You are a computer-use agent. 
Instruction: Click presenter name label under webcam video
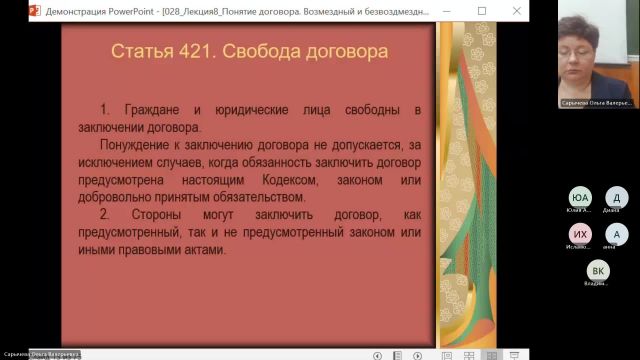596,103
